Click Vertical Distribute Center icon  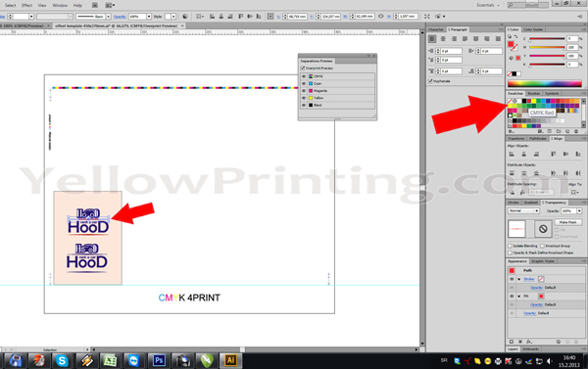524,173
